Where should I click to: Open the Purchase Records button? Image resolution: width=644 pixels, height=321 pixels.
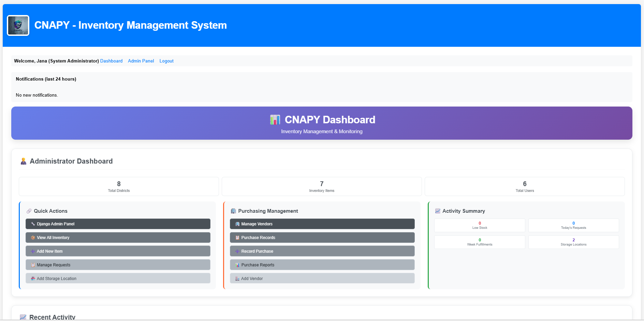[x=322, y=238]
